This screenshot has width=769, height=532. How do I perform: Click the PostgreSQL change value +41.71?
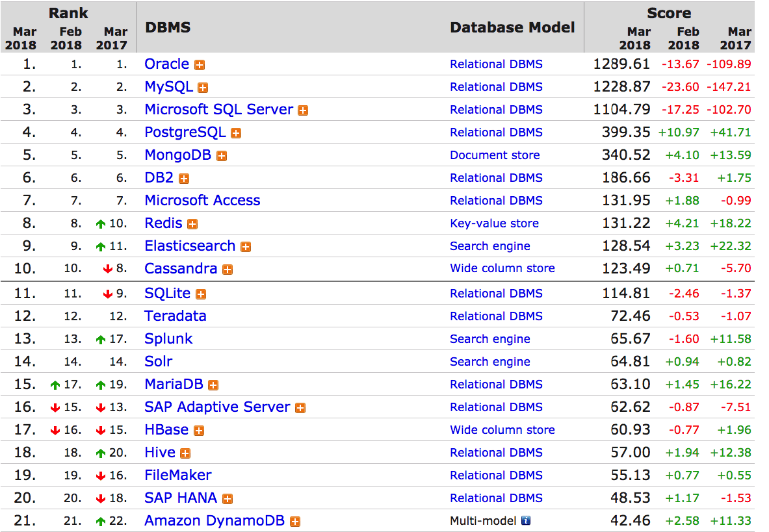[730, 133]
